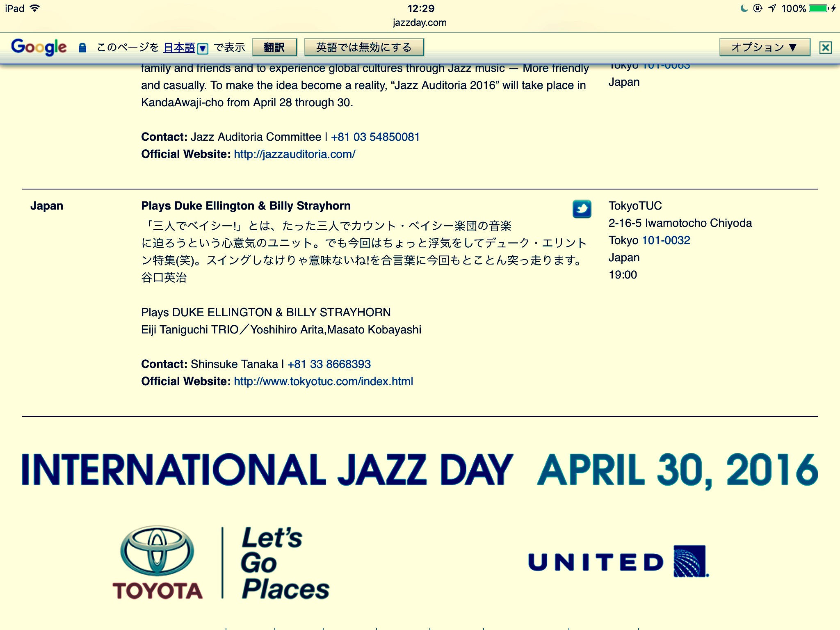Viewport: 840px width, 630px height.
Task: Click the 'TokyoTUC' venue name
Action: pos(635,206)
